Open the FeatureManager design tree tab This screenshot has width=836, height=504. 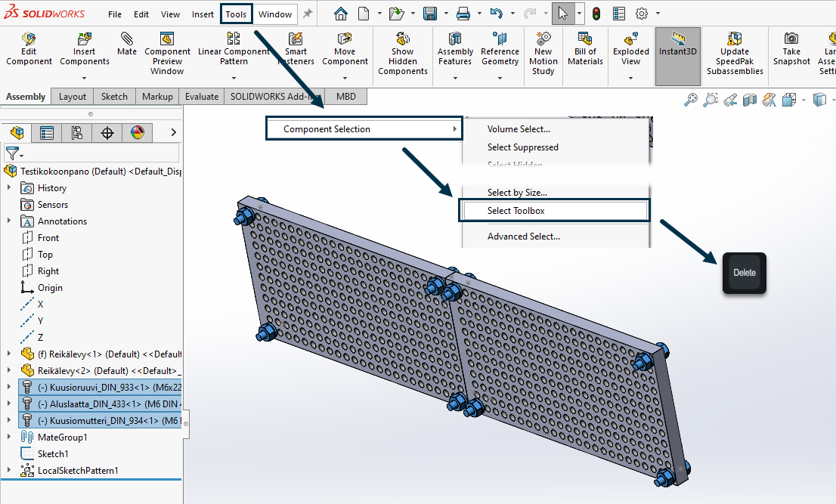point(17,133)
